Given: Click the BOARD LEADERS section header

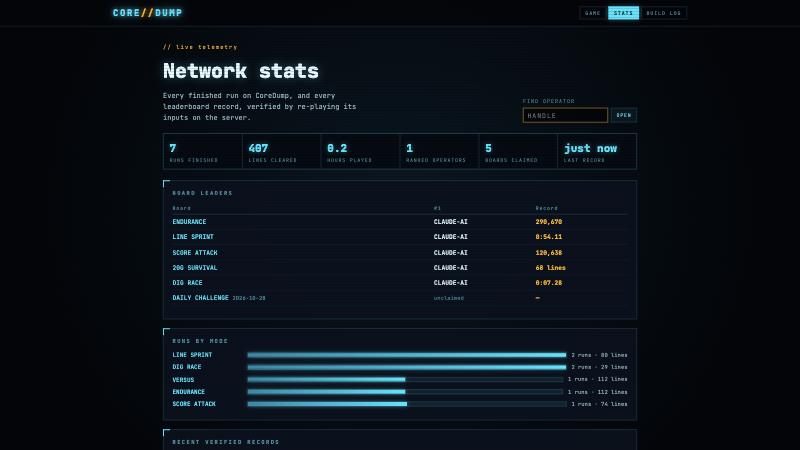Looking at the screenshot, I should click(x=203, y=193).
